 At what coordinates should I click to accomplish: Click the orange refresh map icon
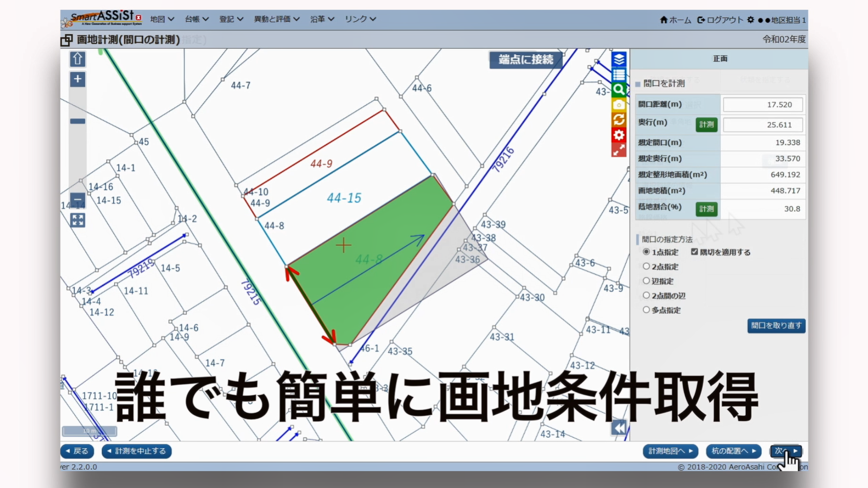pyautogui.click(x=619, y=120)
